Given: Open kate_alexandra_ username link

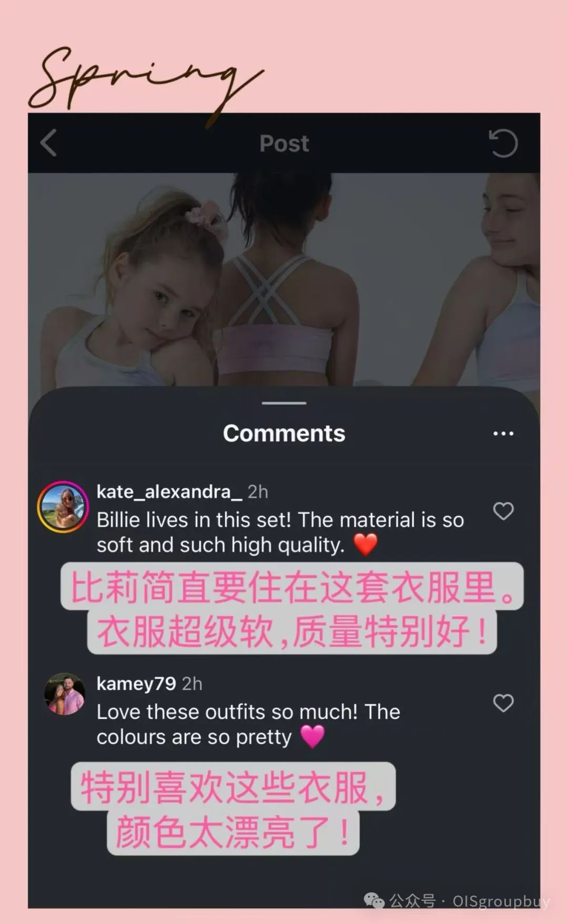Looking at the screenshot, I should click(169, 491).
